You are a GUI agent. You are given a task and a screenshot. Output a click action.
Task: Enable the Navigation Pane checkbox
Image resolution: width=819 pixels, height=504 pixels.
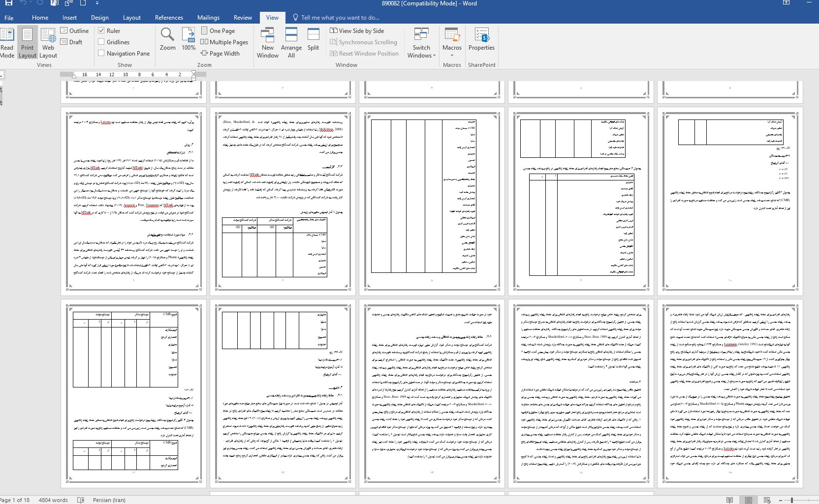click(101, 53)
